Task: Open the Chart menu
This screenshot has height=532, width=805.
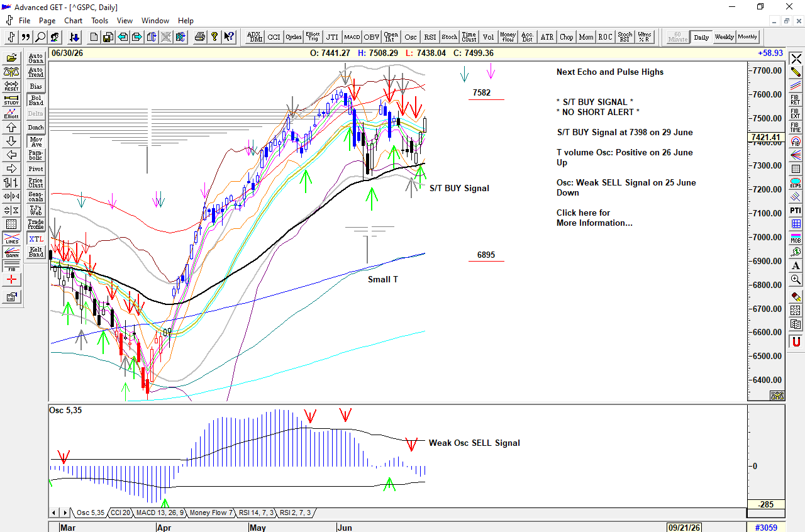Action: click(73, 21)
